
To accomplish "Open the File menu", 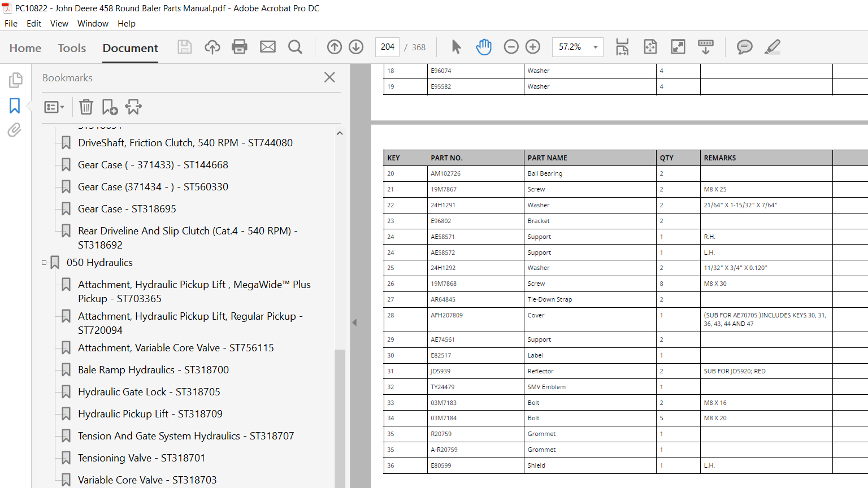I will click(x=11, y=24).
